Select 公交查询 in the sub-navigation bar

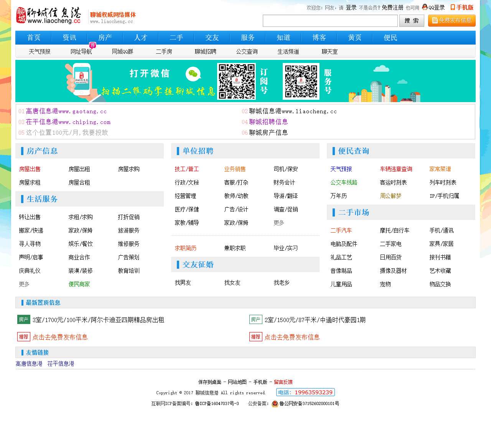coord(247,51)
